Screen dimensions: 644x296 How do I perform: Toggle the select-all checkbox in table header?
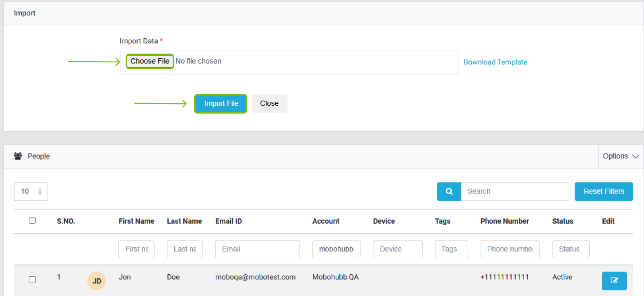coord(32,220)
